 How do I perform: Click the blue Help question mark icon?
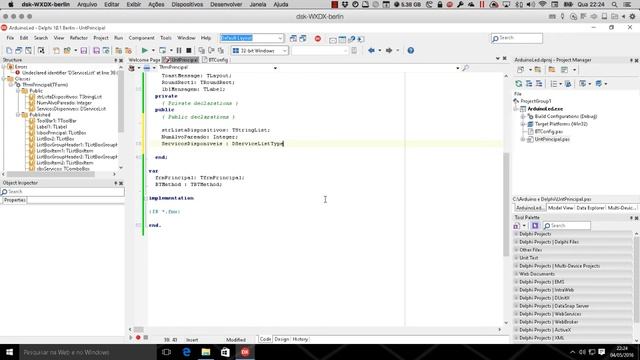(x=411, y=51)
